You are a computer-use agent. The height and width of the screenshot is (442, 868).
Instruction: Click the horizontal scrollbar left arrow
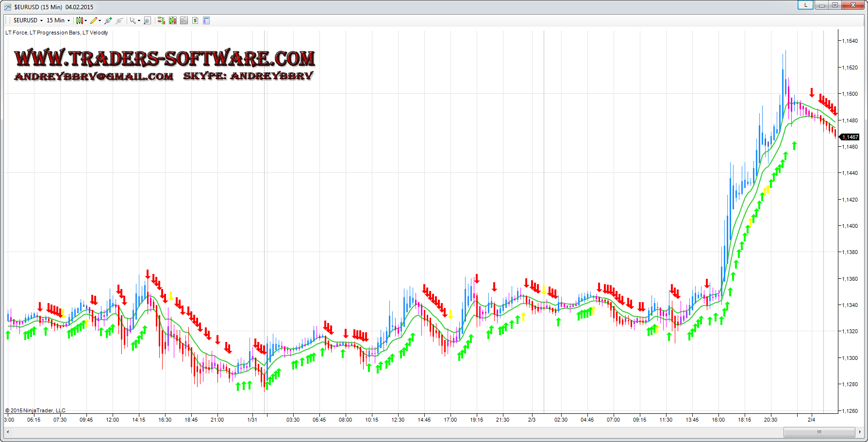tap(8, 432)
